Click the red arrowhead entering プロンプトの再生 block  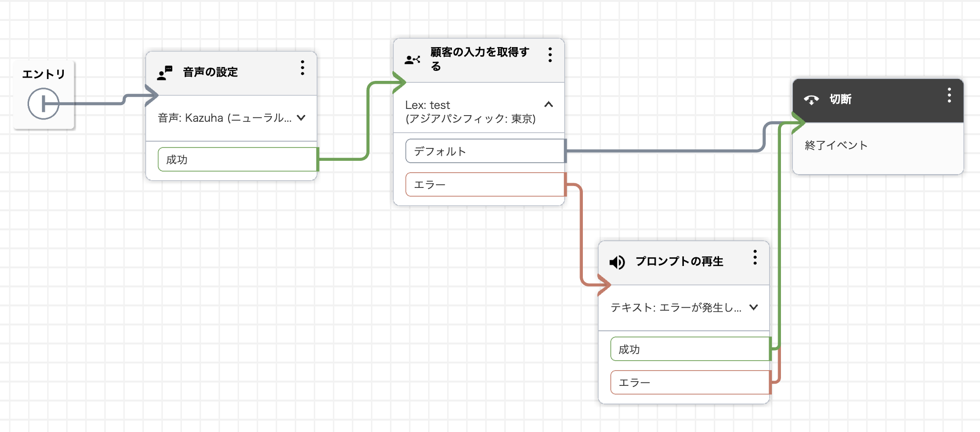click(604, 285)
